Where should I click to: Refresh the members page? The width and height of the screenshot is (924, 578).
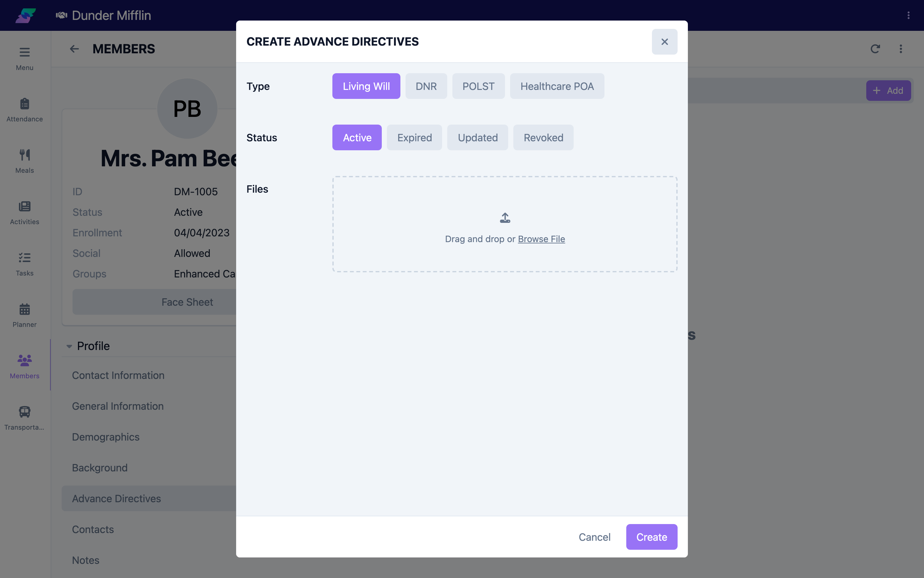pyautogui.click(x=875, y=49)
